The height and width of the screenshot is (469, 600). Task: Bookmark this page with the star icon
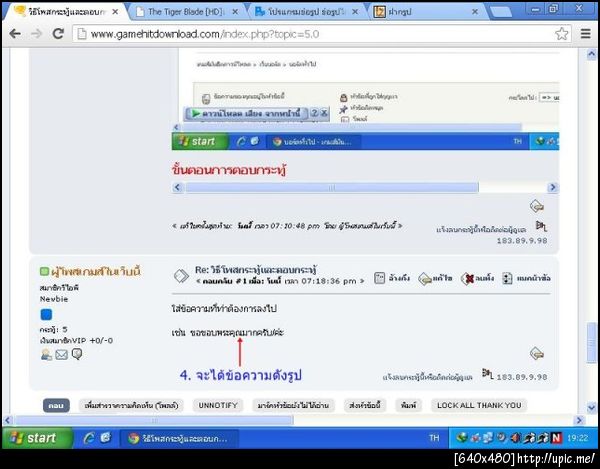[561, 34]
